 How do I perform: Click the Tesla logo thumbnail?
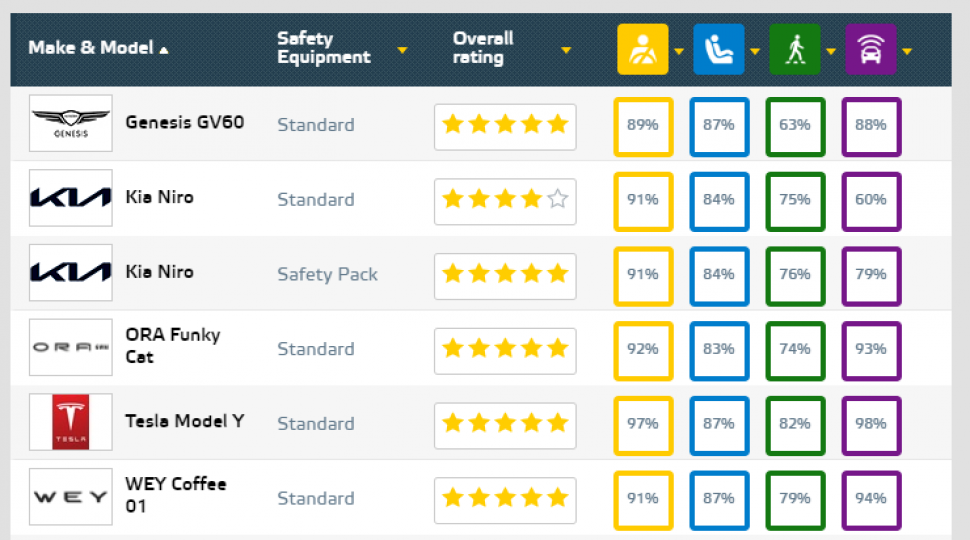click(70, 422)
